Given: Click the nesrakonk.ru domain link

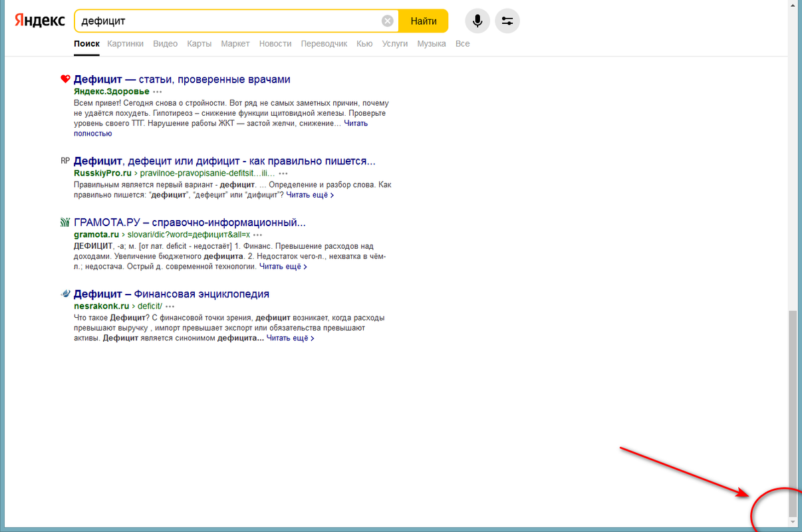Looking at the screenshot, I should pos(102,307).
